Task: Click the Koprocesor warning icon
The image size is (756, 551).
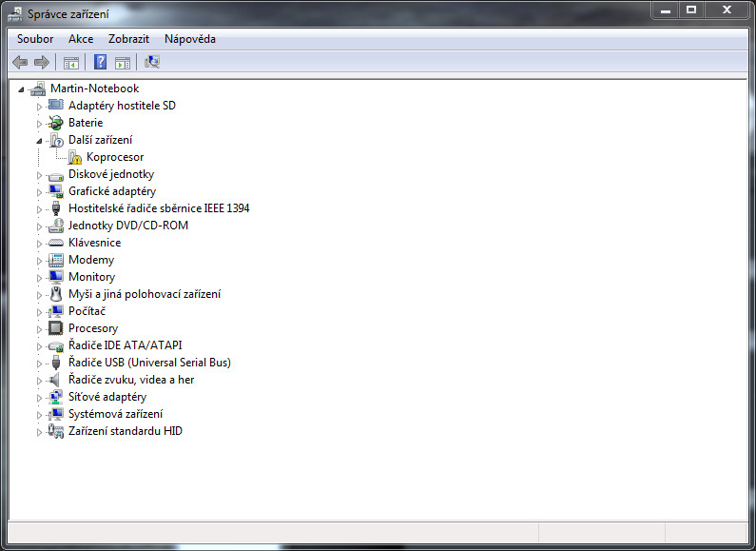Action: tap(74, 157)
